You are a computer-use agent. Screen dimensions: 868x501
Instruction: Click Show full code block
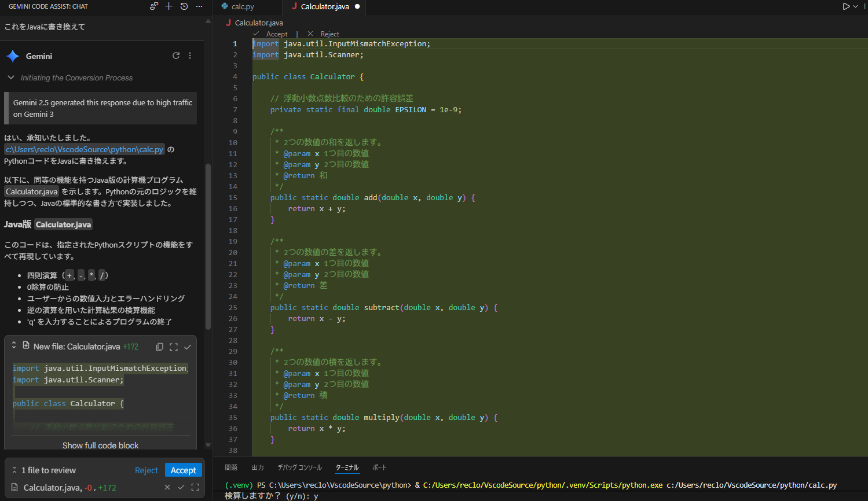pos(100,445)
